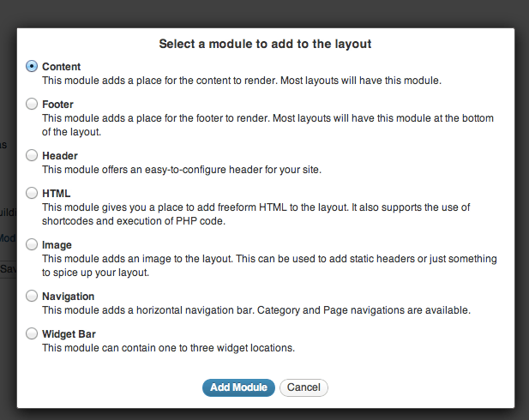This screenshot has width=529, height=420.
Task: Click the bold "Footer" label text
Action: click(58, 105)
